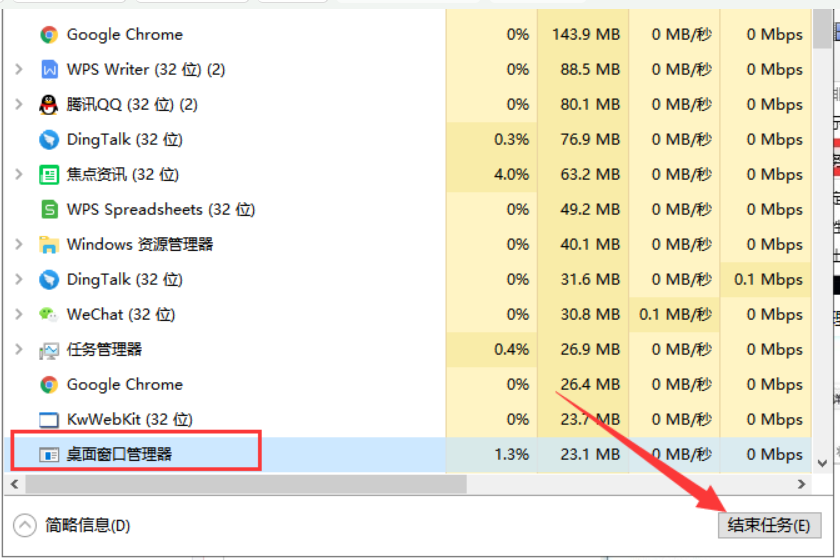Viewport: 840px width, 560px height.
Task: Click the 30.8 MB memory value
Action: tap(590, 315)
